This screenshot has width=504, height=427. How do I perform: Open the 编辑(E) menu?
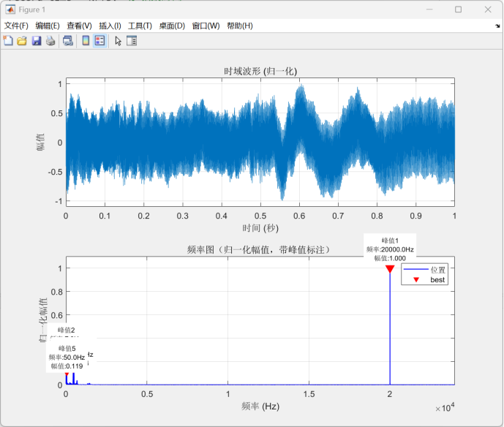point(48,26)
